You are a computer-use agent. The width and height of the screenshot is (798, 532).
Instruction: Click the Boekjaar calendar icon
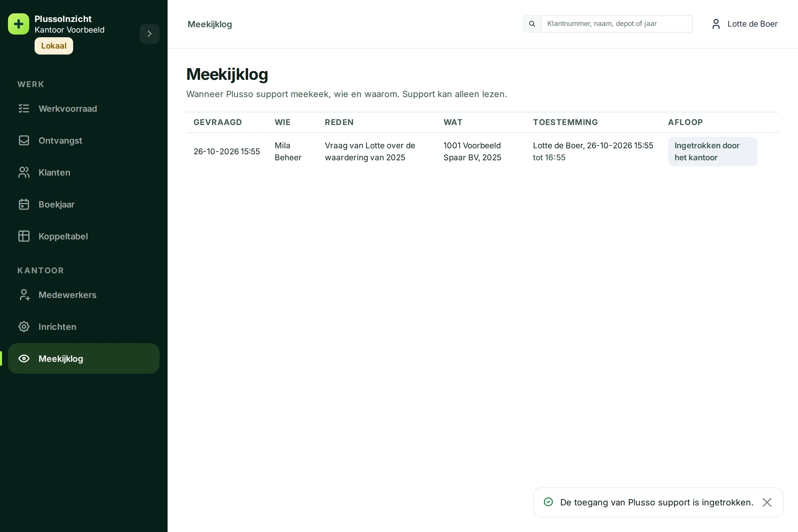tap(24, 204)
